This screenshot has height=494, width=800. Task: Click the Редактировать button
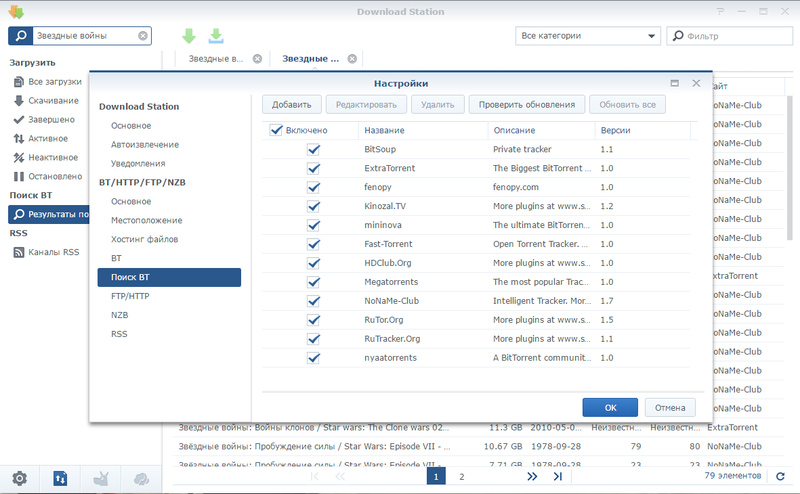pos(366,105)
